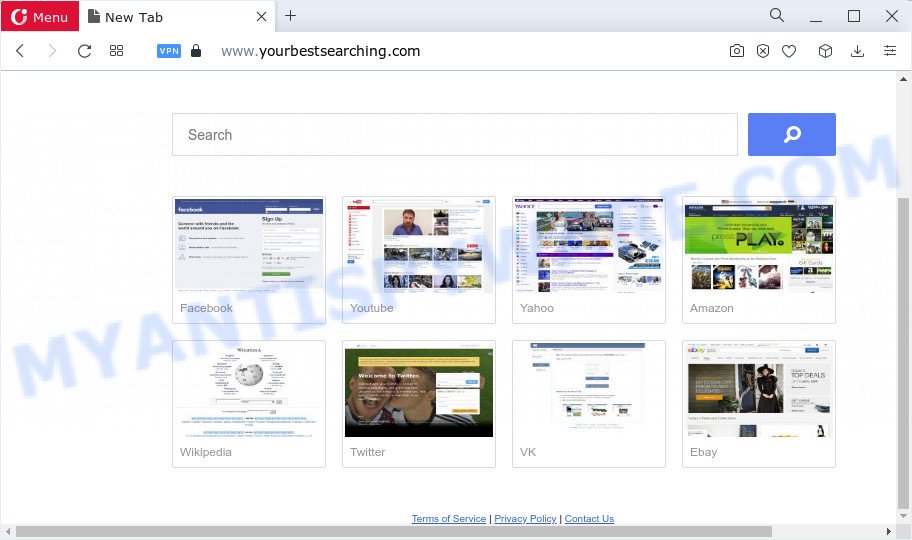Reload the current page
The image size is (912, 540).
(x=84, y=51)
